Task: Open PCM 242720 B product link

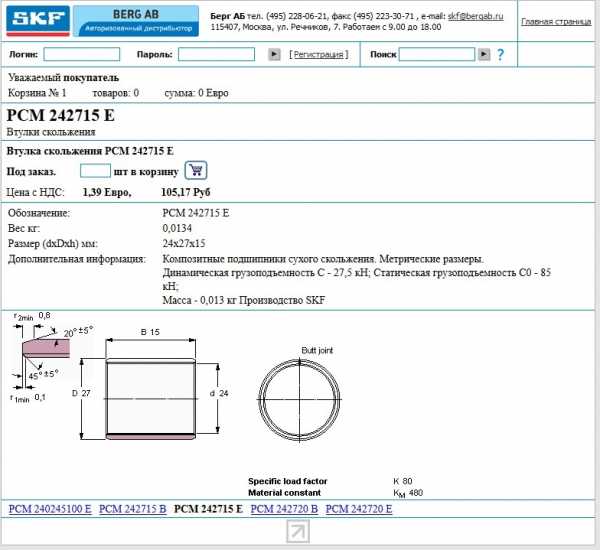Action: click(x=284, y=509)
